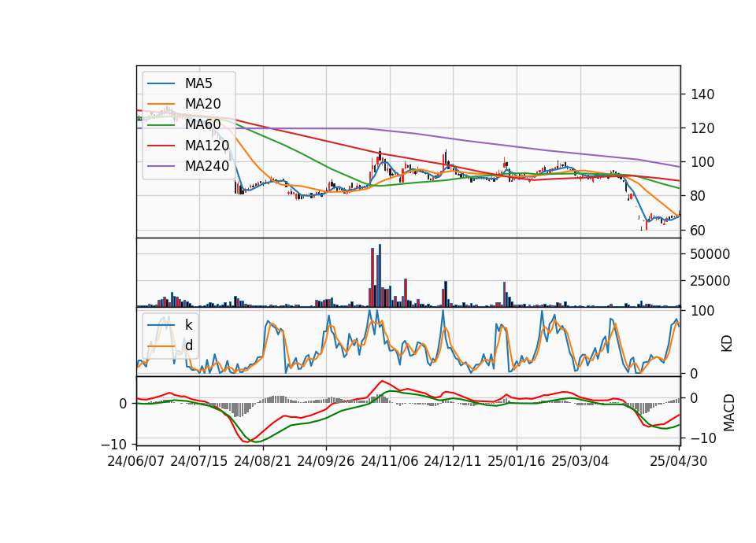
Task: Click the MA60 legend label
Action: point(202,124)
